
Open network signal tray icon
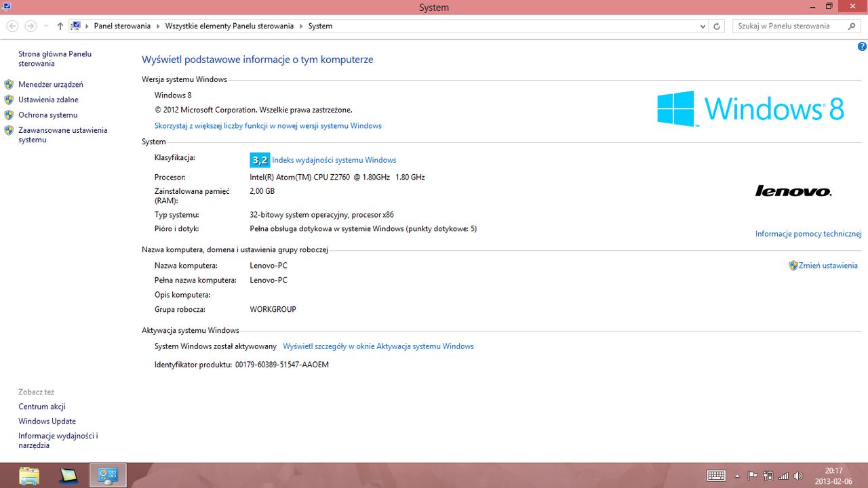click(784, 476)
